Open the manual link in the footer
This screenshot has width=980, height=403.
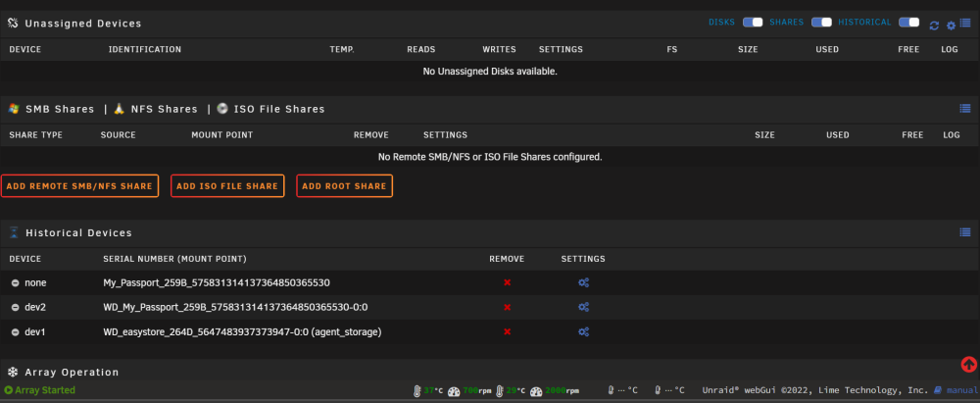[960, 390]
